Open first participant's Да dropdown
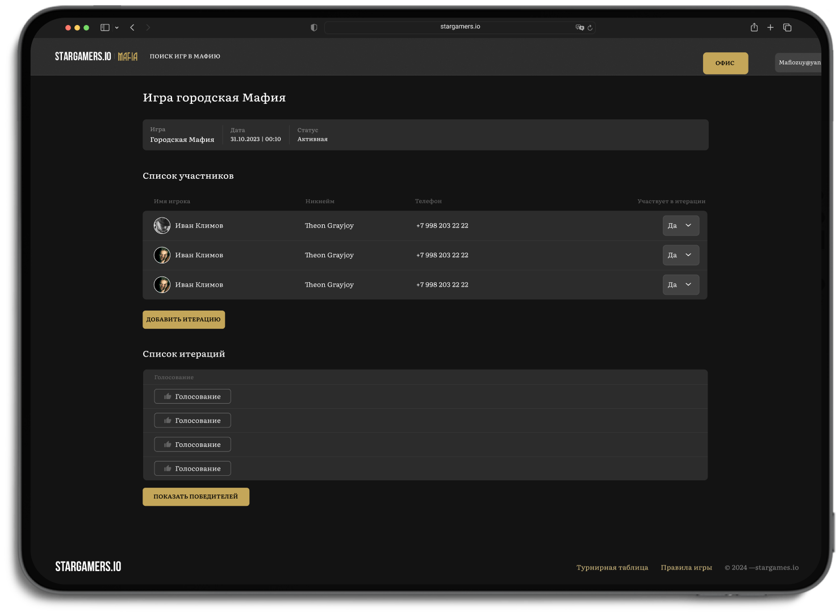 [680, 225]
